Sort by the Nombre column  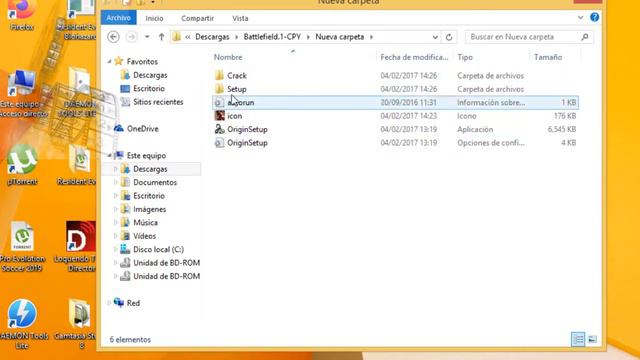coord(228,57)
